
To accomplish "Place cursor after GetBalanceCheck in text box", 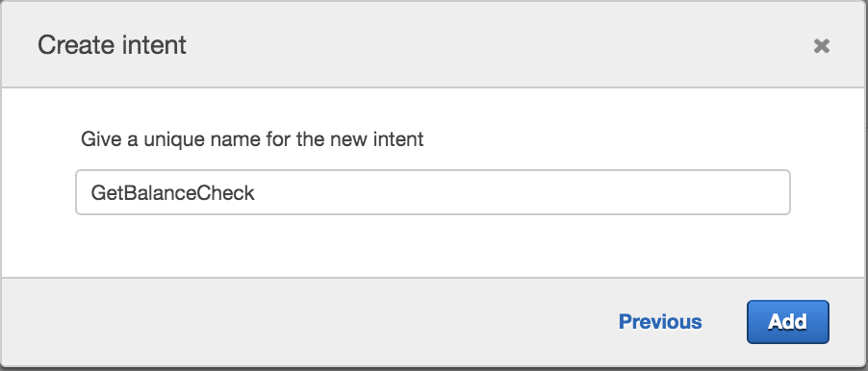I will tap(256, 193).
